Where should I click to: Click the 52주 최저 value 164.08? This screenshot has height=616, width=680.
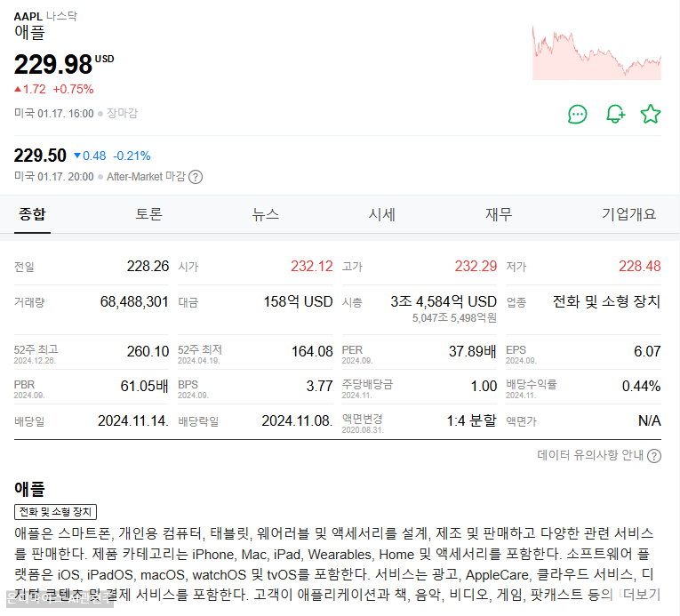coord(312,351)
